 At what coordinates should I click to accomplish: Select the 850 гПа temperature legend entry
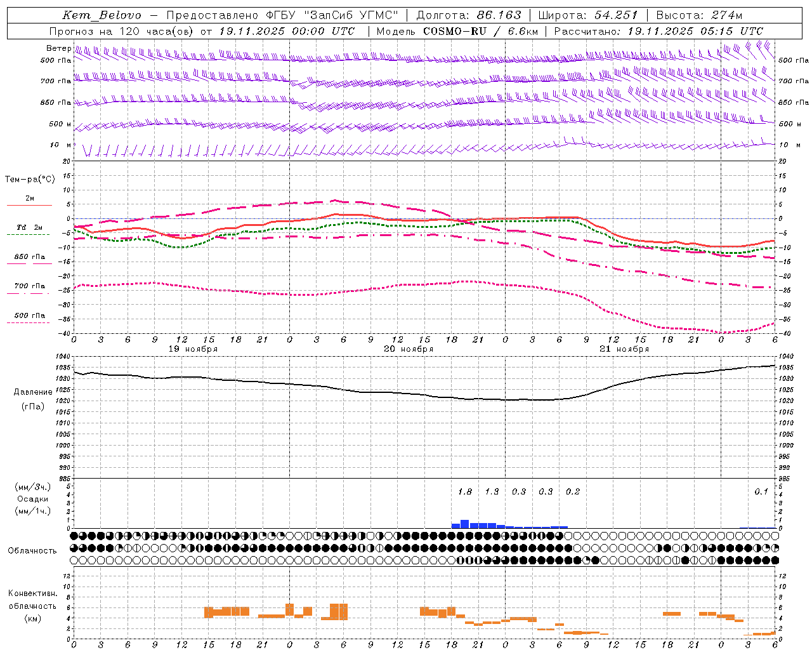point(30,257)
